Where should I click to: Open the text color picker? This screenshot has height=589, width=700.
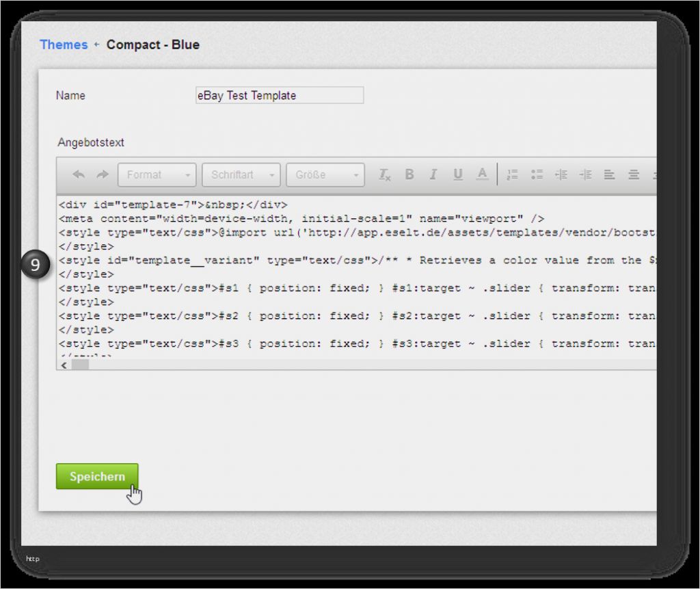coord(483,174)
